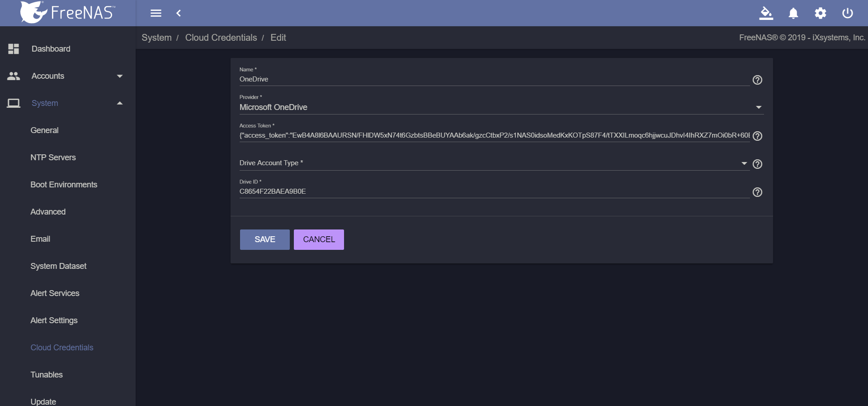The image size is (868, 406).
Task: Click the power icon in top bar
Action: pos(848,13)
